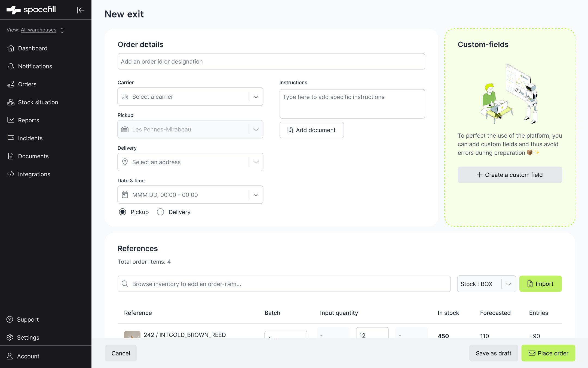Expand the Select a carrier dropdown
This screenshot has height=368, width=588.
pos(190,96)
